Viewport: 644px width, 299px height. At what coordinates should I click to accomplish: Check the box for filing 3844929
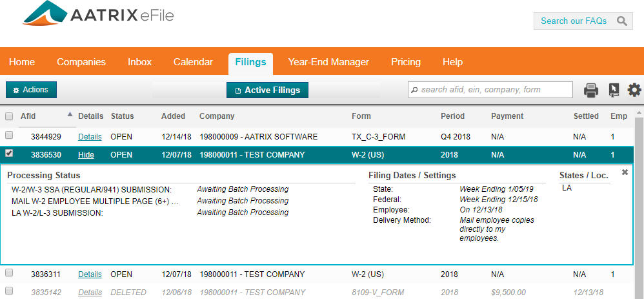(x=9, y=136)
